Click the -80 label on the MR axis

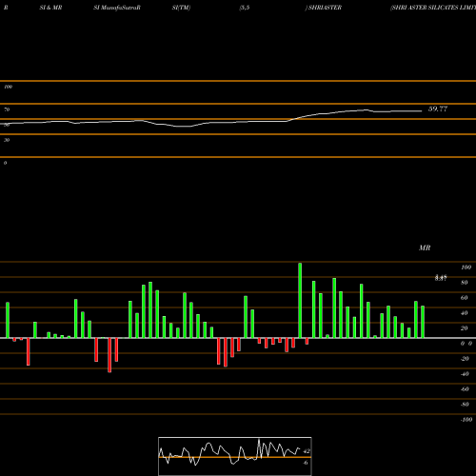[465, 405]
